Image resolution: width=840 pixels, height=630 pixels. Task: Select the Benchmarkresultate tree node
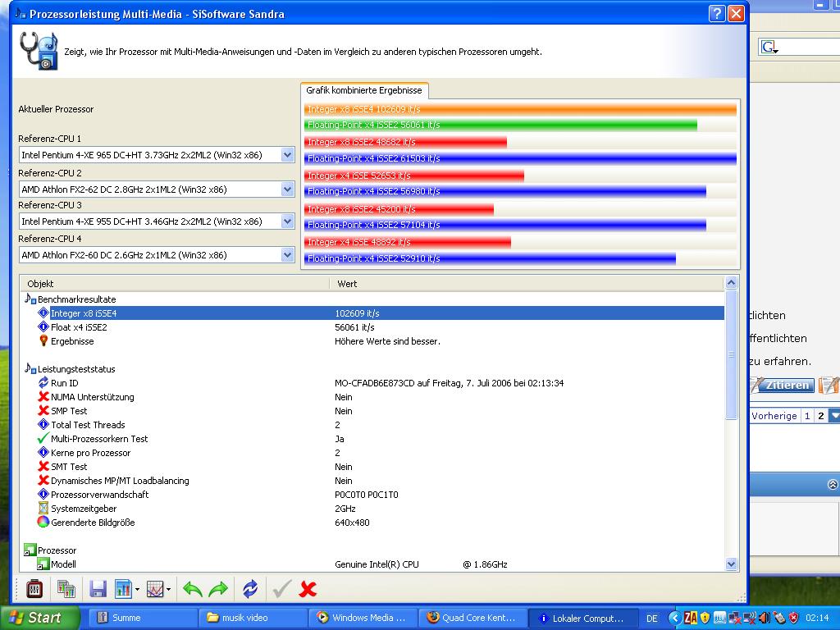coord(76,299)
